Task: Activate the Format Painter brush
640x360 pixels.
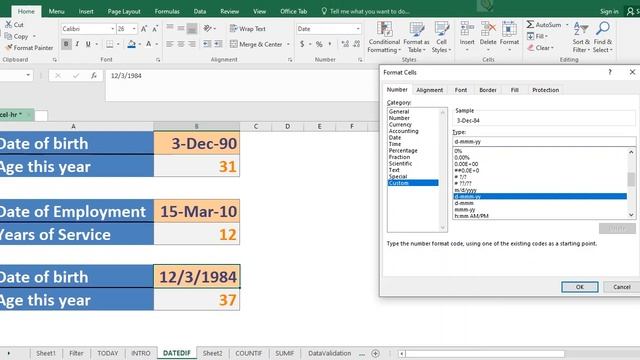Action: [8, 48]
